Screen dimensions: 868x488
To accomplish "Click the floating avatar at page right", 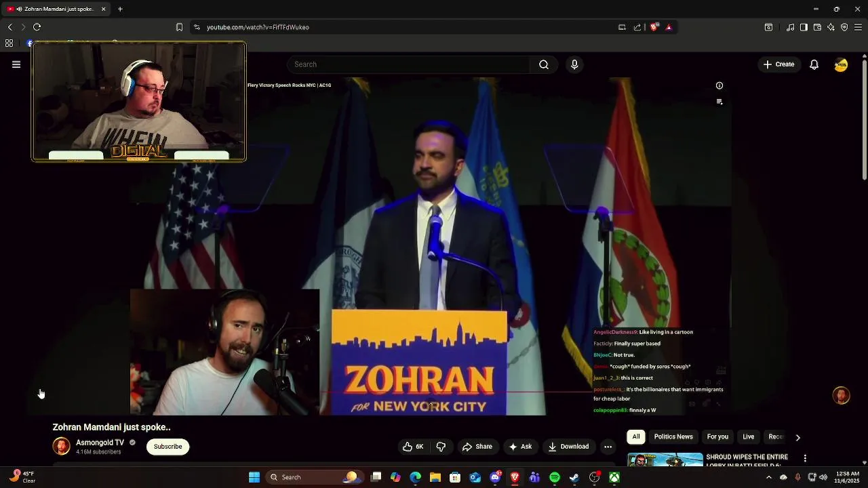I will (x=841, y=396).
